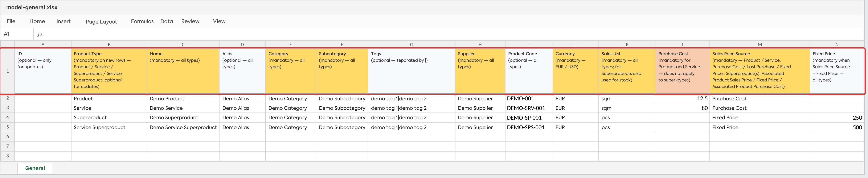Open the Page Layout menu
Viewport: 868px width, 178px height.
pos(101,22)
